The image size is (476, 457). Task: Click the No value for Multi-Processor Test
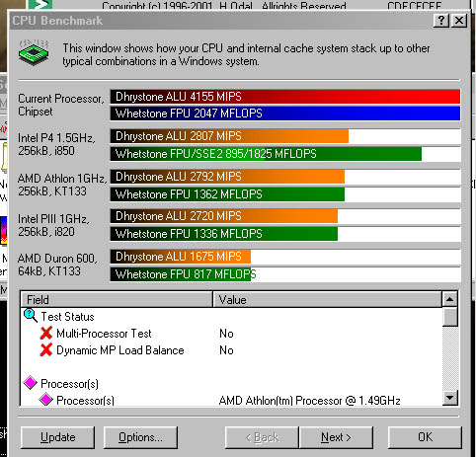point(226,334)
